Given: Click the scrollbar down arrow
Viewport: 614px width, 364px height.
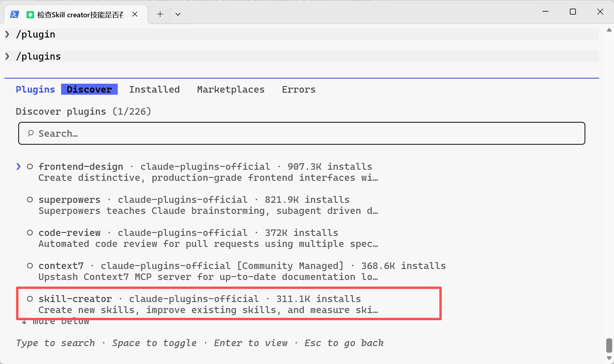Looking at the screenshot, I should tap(609, 358).
